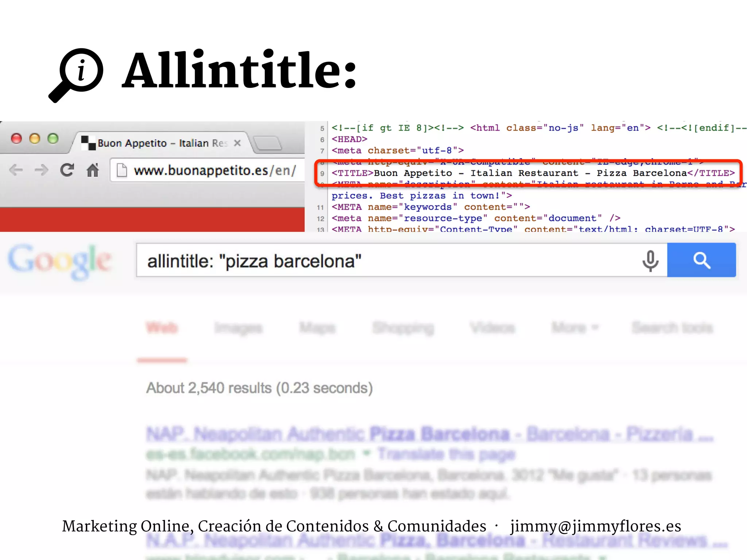747x560 pixels.
Task: Click the browser back arrow
Action: pyautogui.click(x=16, y=170)
